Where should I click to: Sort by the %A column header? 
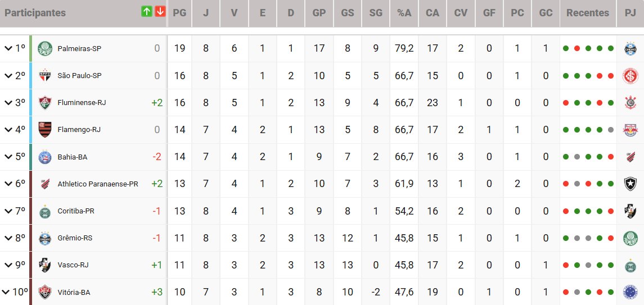[x=404, y=12]
